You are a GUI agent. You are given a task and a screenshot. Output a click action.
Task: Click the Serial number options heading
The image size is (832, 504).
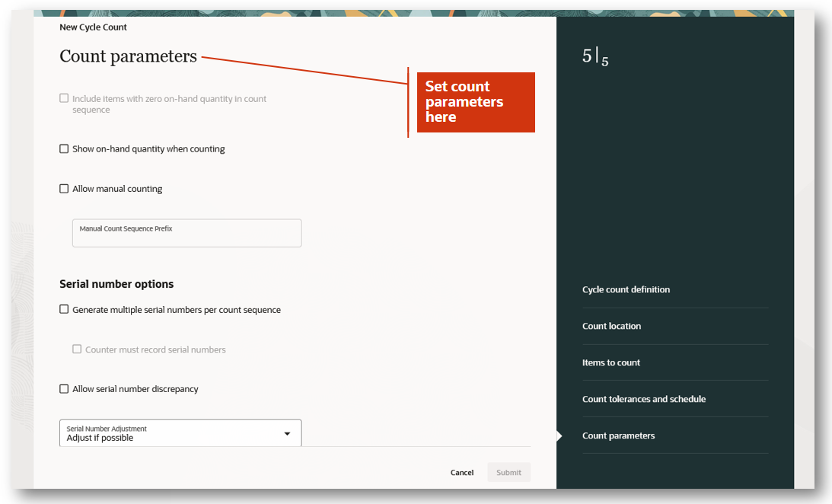point(116,284)
